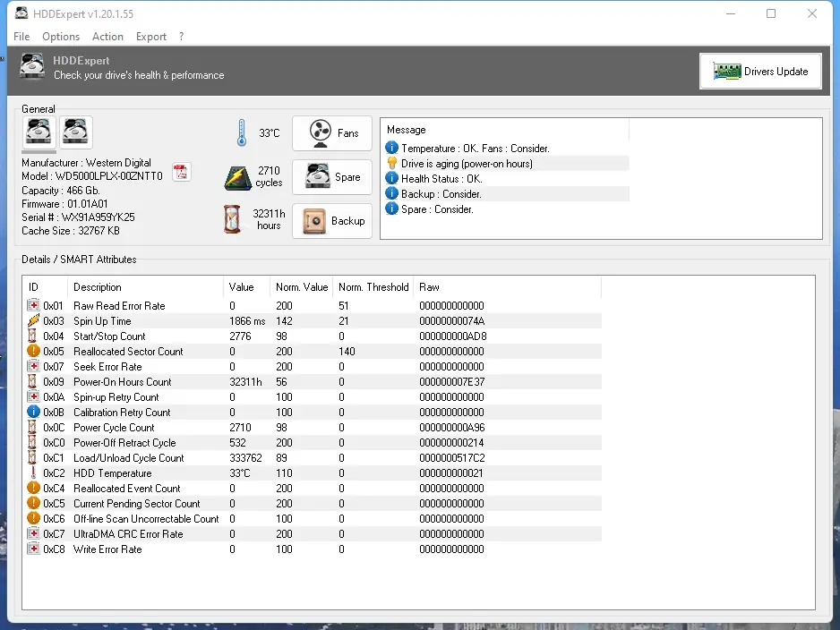Click the Reallocated Sector threshold 140
This screenshot has height=630, width=840.
347,352
